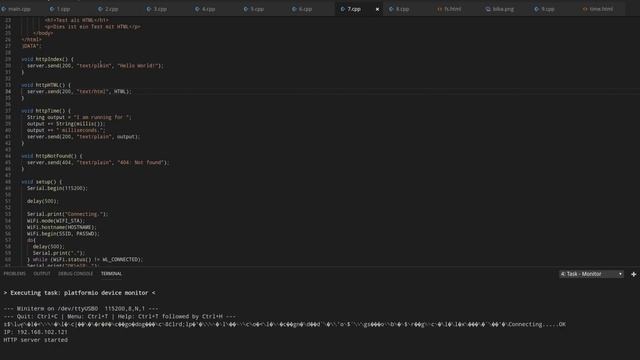This screenshot has height=360, width=640.
Task: Click 'IP: 192.168.102.121' in the terminal
Action: point(36,332)
